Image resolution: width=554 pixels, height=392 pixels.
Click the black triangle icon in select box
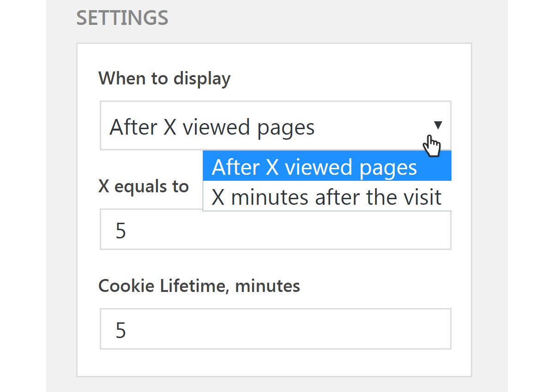pyautogui.click(x=438, y=125)
